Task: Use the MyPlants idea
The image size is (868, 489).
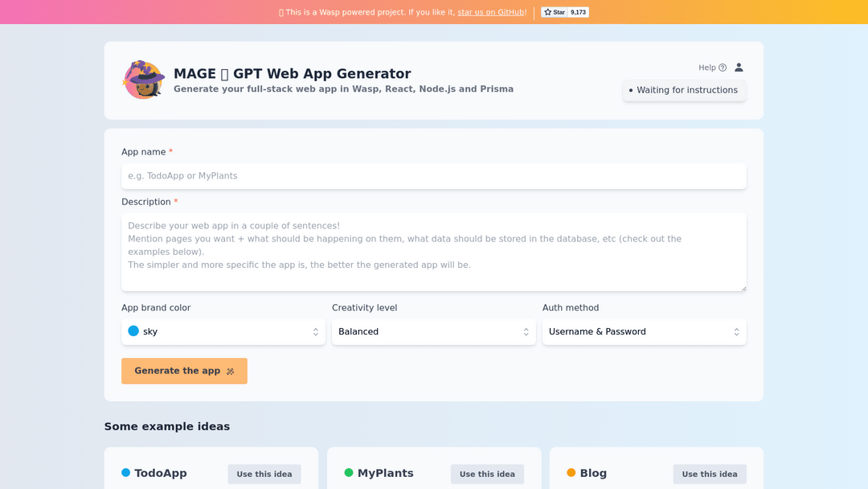Action: click(487, 474)
